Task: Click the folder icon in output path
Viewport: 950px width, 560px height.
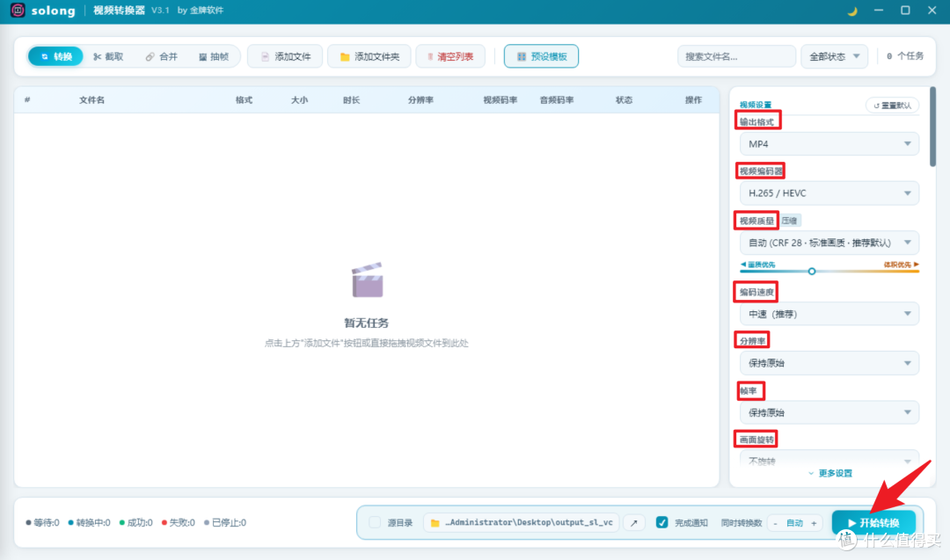Action: [435, 522]
